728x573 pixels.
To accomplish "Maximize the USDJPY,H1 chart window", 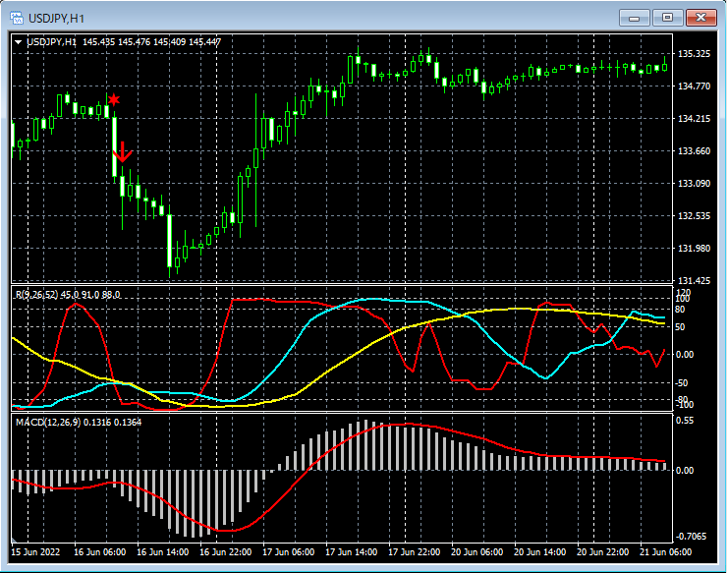I will [668, 17].
